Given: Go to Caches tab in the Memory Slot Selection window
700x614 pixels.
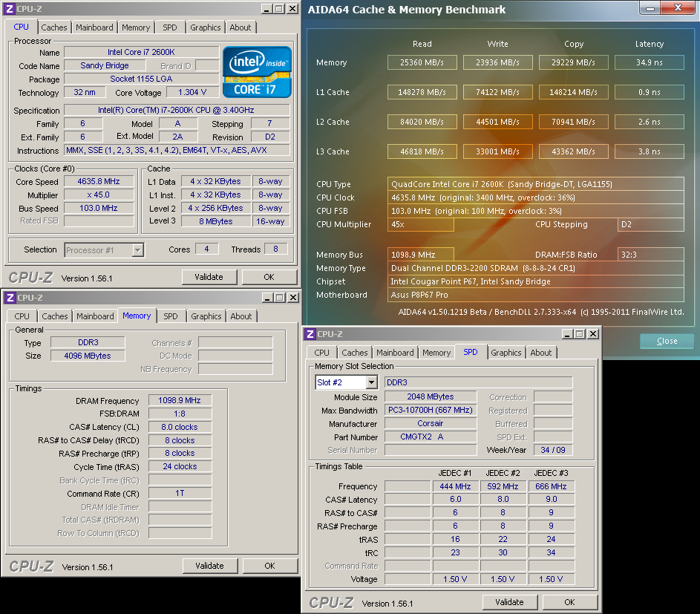Looking at the screenshot, I should tap(355, 353).
